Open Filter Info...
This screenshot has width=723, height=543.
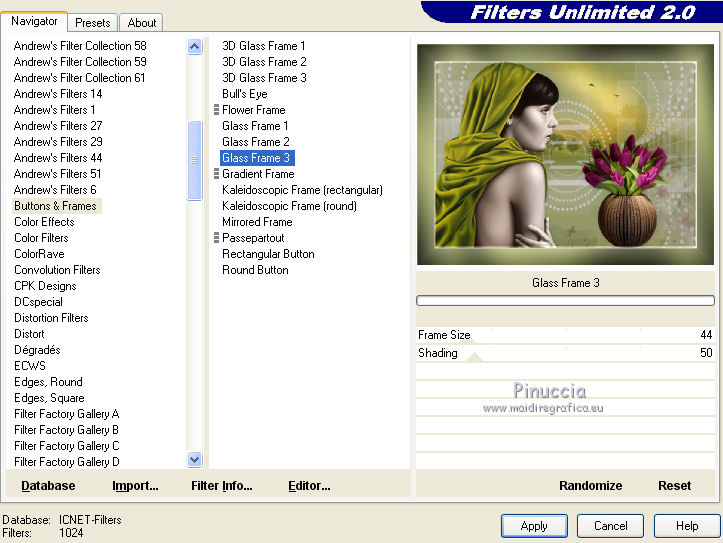coord(222,485)
